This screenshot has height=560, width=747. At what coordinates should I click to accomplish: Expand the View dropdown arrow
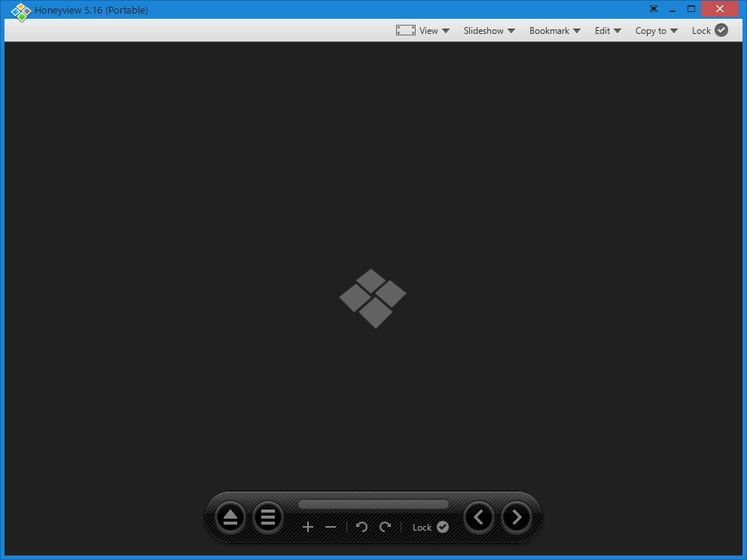[x=446, y=31]
